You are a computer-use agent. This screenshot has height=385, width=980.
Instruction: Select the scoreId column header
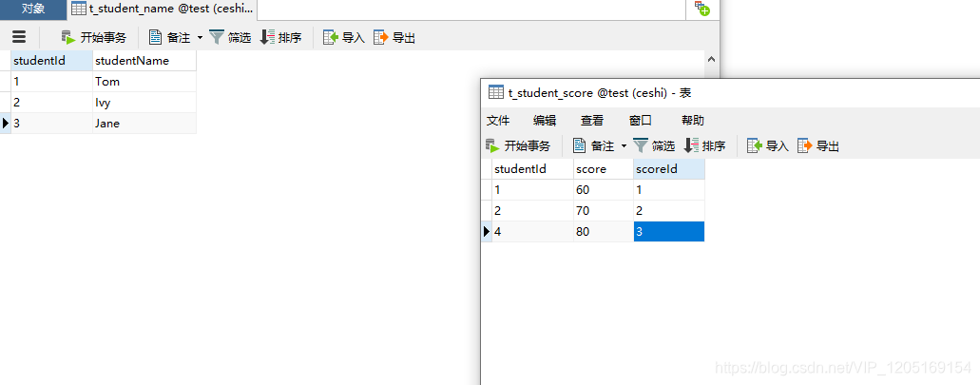pos(669,169)
